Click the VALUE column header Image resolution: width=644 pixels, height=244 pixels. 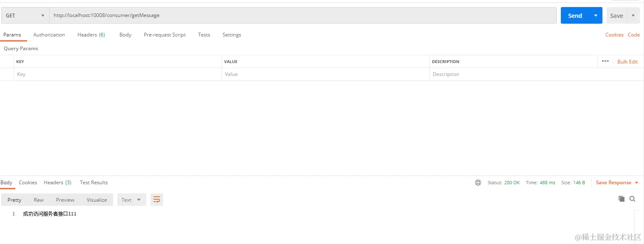pos(231,61)
